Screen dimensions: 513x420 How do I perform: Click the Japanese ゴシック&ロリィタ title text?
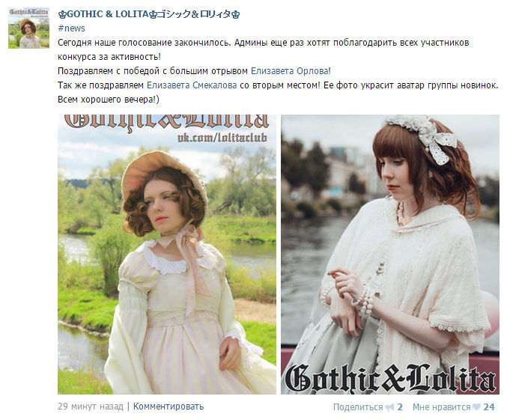click(194, 14)
